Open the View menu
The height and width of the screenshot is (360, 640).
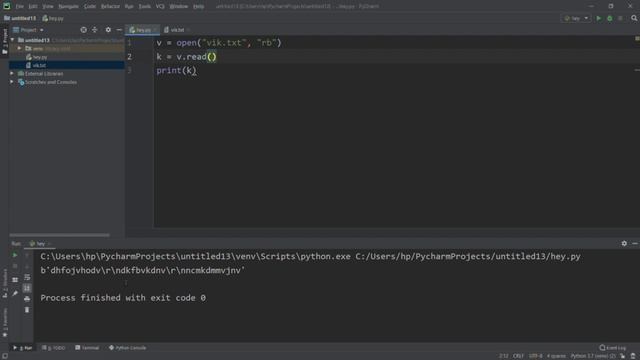(48, 7)
